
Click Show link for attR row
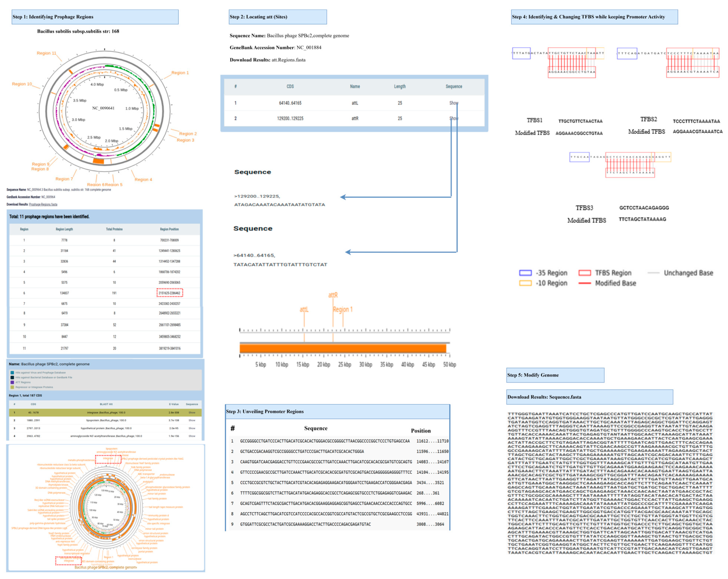[454, 119]
